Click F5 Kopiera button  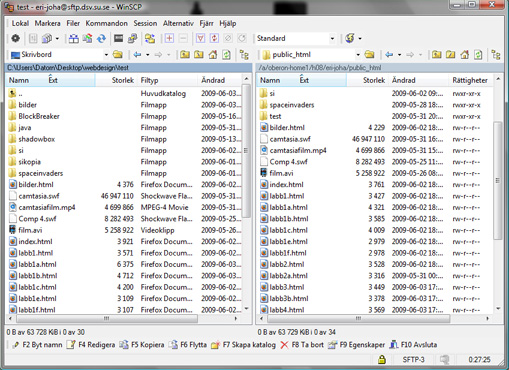[x=142, y=345]
